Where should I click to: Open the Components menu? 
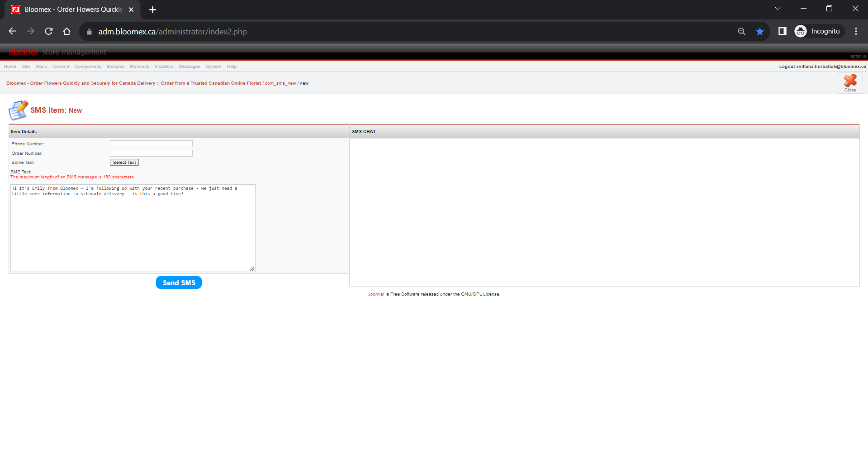click(88, 67)
